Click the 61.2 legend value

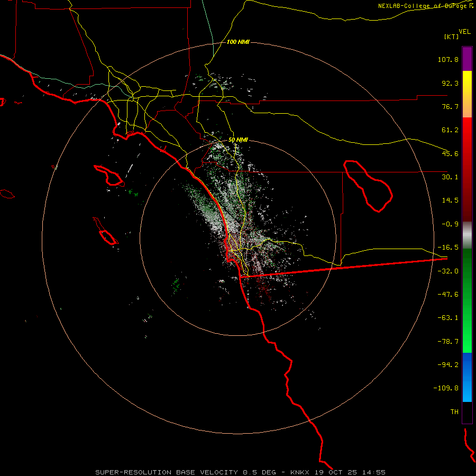point(450,130)
